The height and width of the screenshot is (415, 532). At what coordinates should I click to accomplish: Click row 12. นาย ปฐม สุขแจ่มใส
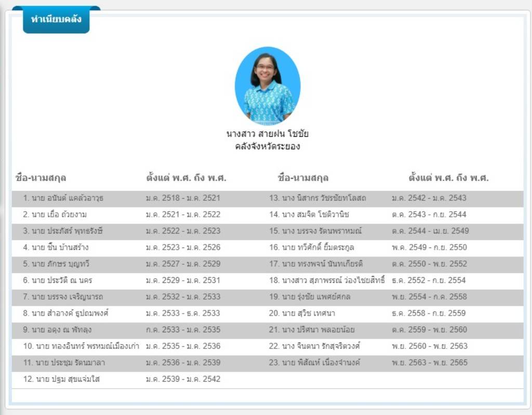61,379
